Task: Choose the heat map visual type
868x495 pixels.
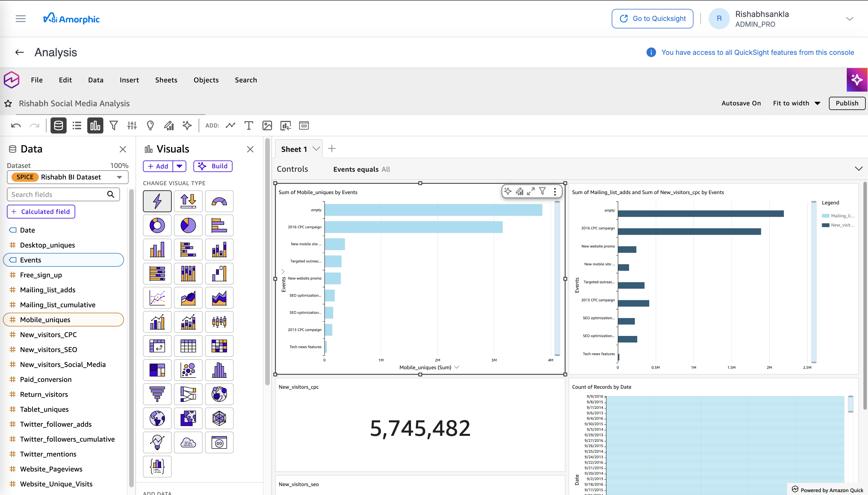Action: pyautogui.click(x=219, y=346)
